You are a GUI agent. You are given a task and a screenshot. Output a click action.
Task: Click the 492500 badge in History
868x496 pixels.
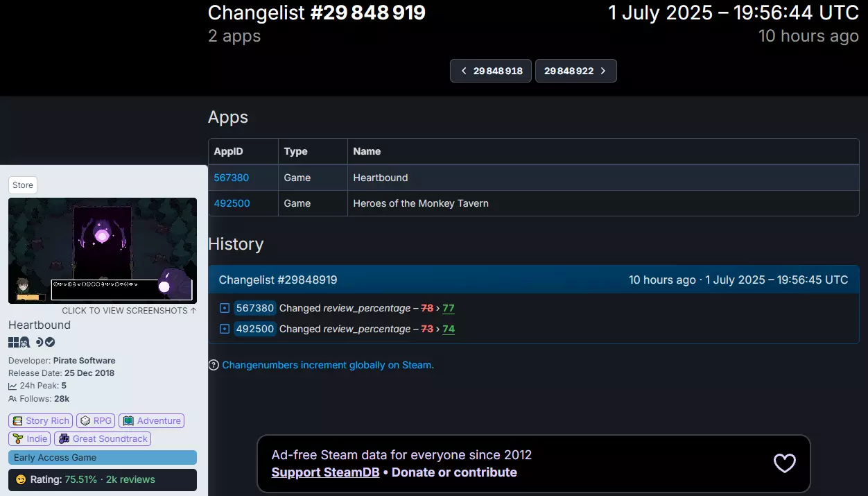255,329
